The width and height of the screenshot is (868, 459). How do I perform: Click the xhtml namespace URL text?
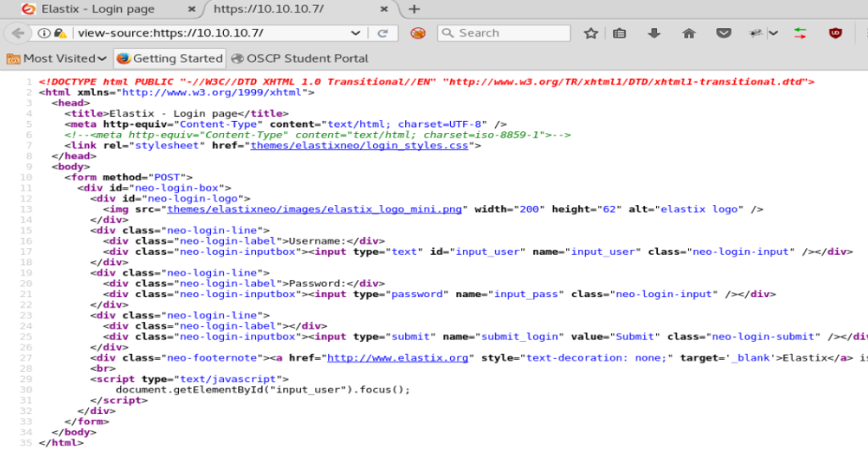211,92
